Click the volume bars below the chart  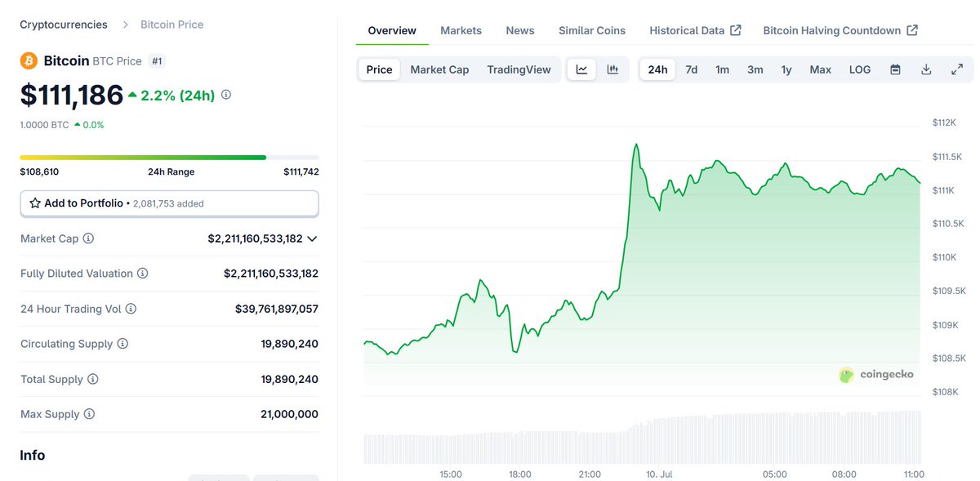coord(642,437)
